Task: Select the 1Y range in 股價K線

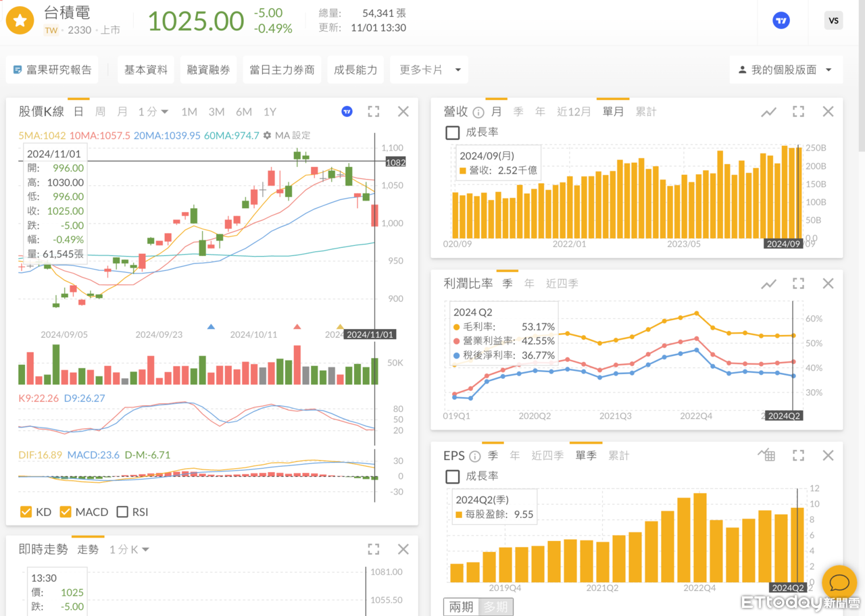Action: [270, 112]
